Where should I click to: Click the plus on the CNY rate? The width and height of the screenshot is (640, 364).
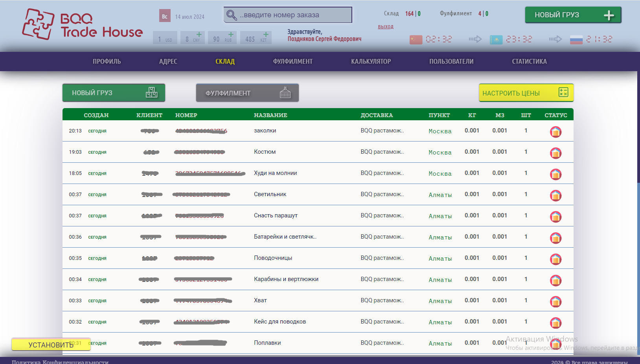click(x=199, y=35)
